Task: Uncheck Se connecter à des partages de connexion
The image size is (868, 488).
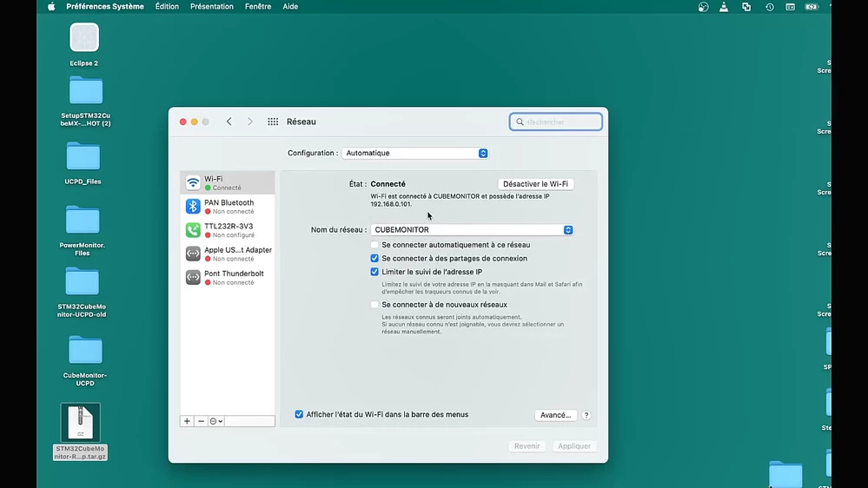Action: [374, 259]
